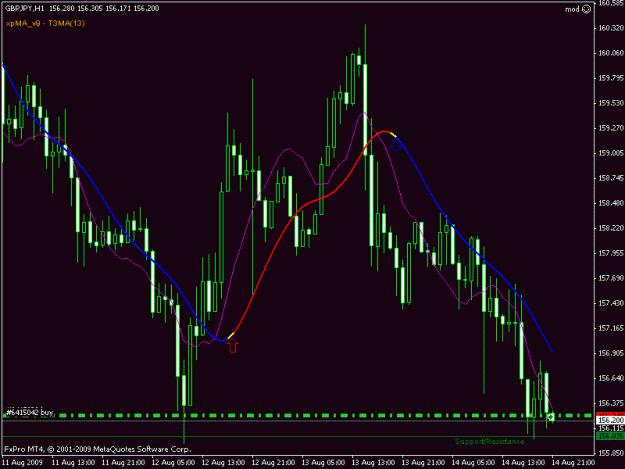Click the green 156.035 price level label
The height and width of the screenshot is (469, 625).
pyautogui.click(x=610, y=436)
